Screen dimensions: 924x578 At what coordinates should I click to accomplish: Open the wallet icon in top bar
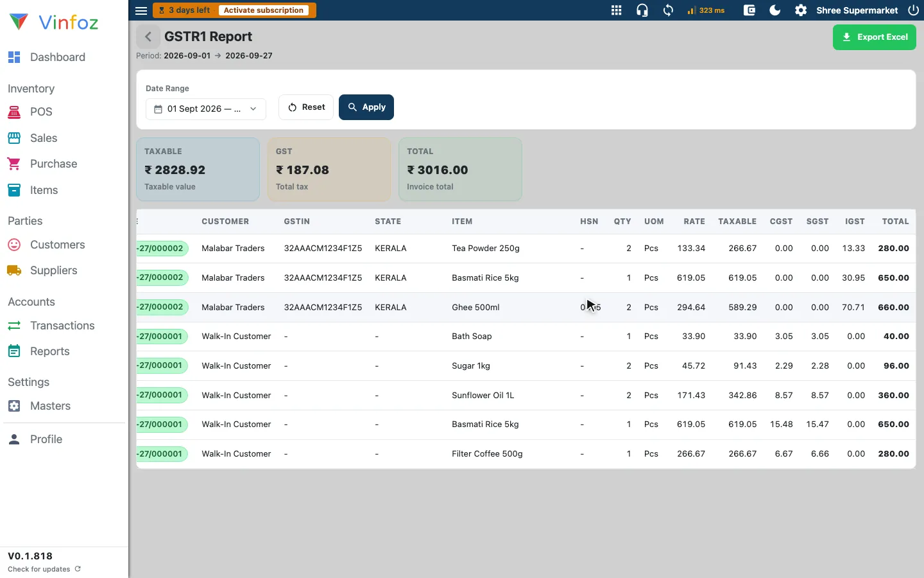(749, 10)
